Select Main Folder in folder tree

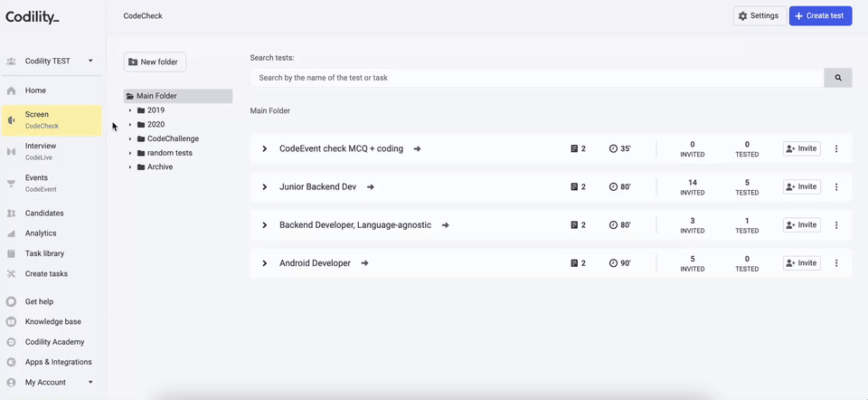tap(178, 97)
